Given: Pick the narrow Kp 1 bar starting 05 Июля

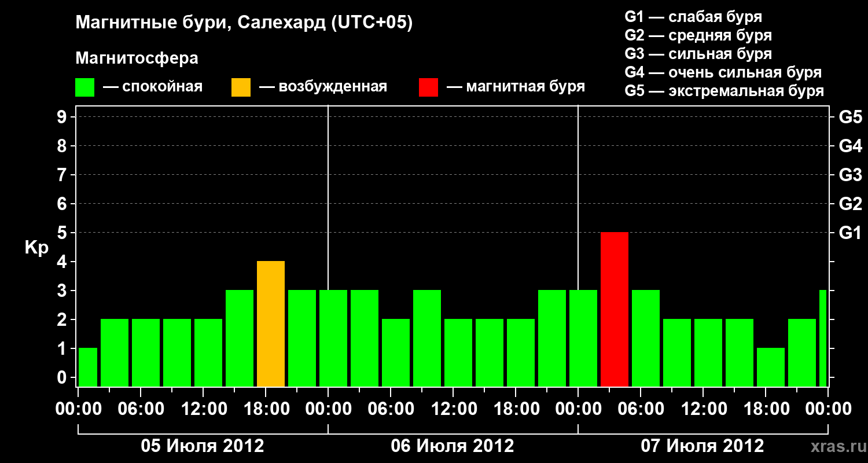Looking at the screenshot, I should tap(88, 368).
